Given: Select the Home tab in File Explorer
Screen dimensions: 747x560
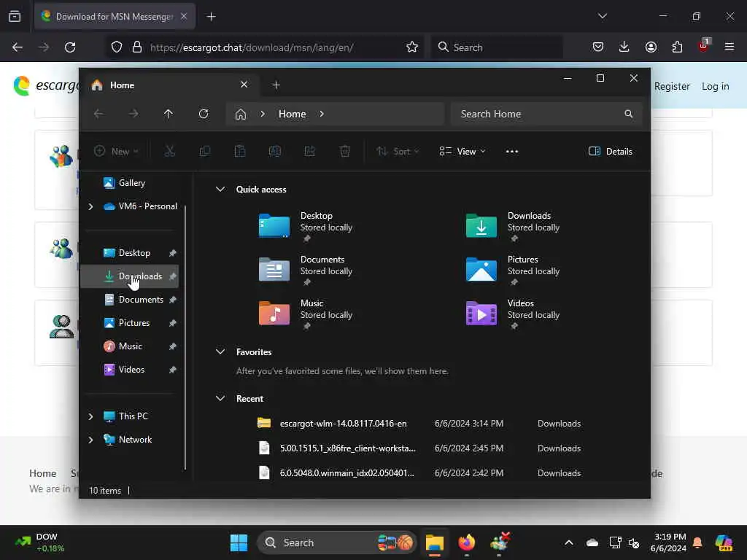Looking at the screenshot, I should [169, 85].
